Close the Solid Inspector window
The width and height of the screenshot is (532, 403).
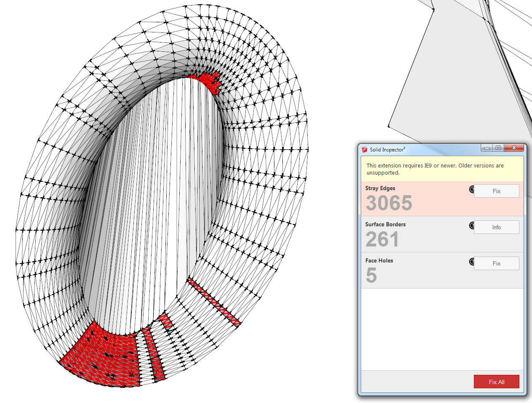click(x=514, y=148)
